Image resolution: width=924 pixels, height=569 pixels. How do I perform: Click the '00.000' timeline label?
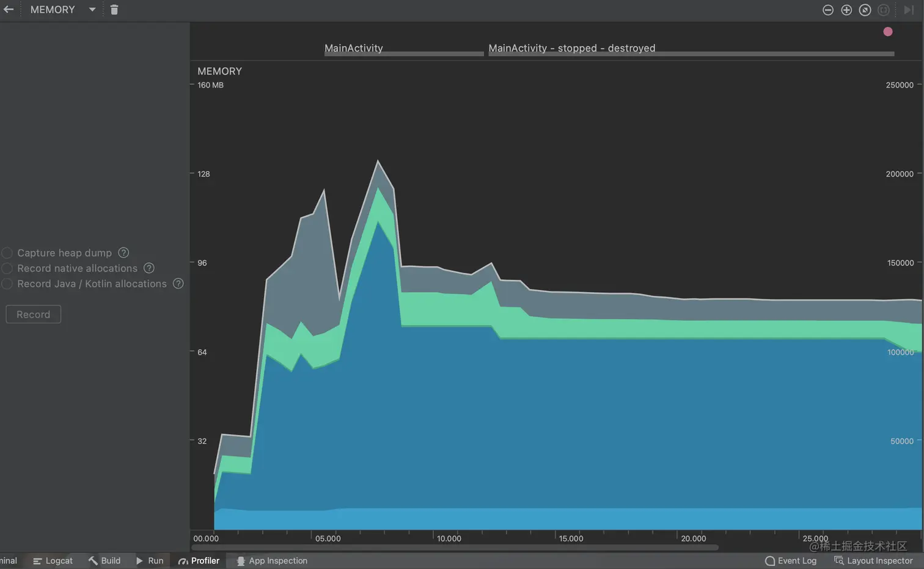[206, 538]
